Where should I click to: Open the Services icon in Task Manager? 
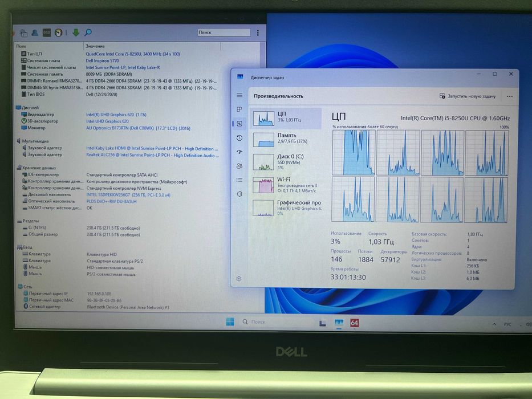239,194
